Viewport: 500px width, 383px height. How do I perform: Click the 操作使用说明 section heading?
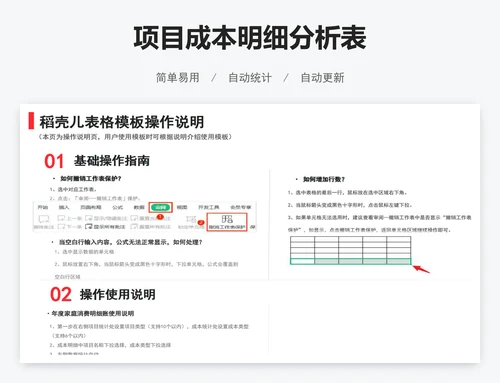(118, 294)
